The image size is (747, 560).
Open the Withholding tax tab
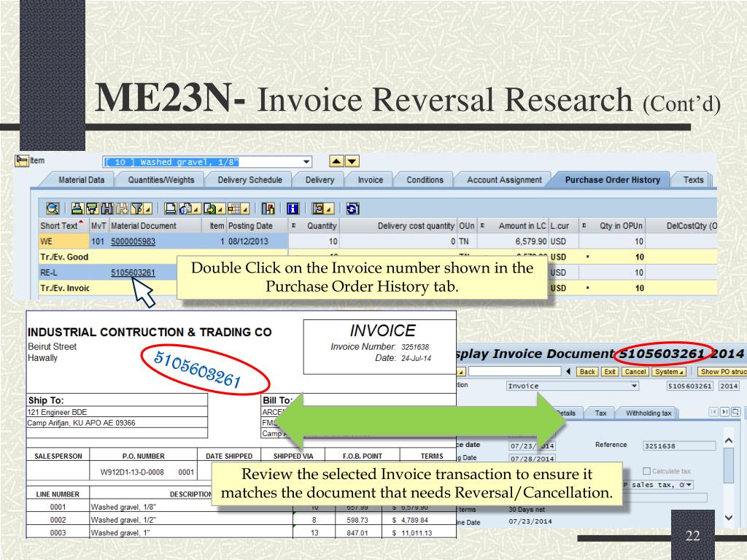(x=648, y=413)
